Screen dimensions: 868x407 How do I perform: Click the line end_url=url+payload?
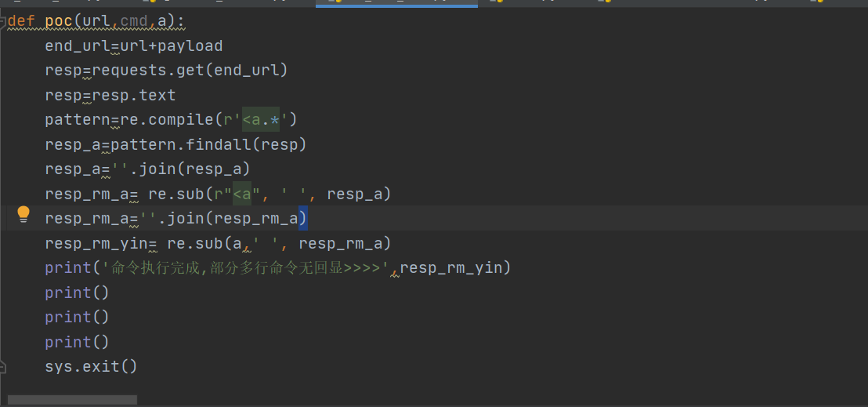point(133,45)
